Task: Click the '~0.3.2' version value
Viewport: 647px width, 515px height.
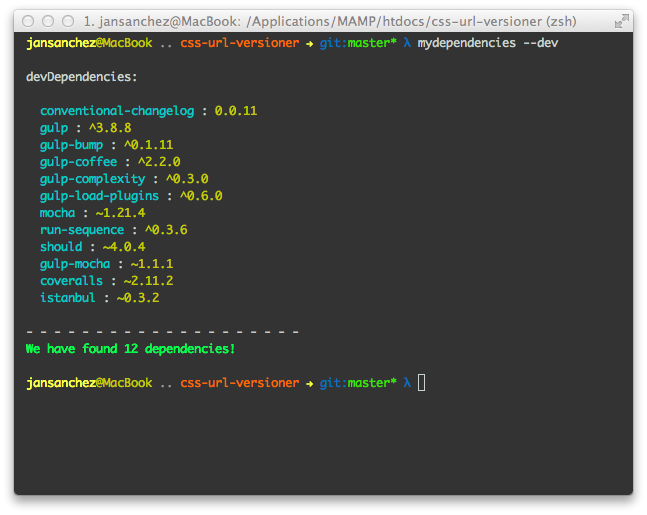Action: pos(138,298)
